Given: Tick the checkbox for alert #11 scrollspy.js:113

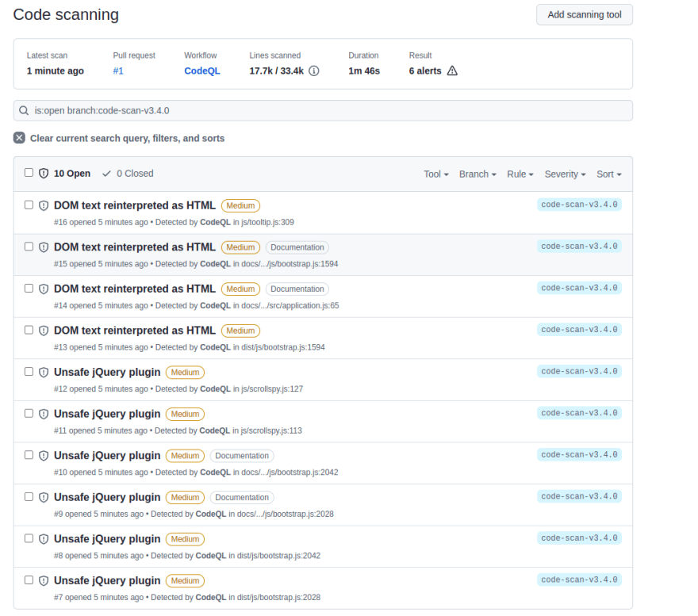Looking at the screenshot, I should [x=29, y=414].
